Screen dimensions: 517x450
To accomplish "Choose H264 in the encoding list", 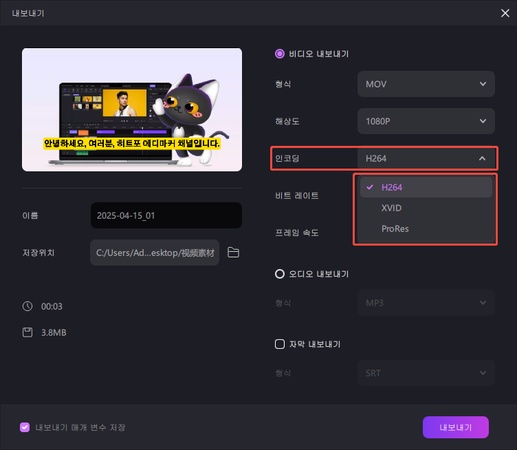I will (x=426, y=187).
